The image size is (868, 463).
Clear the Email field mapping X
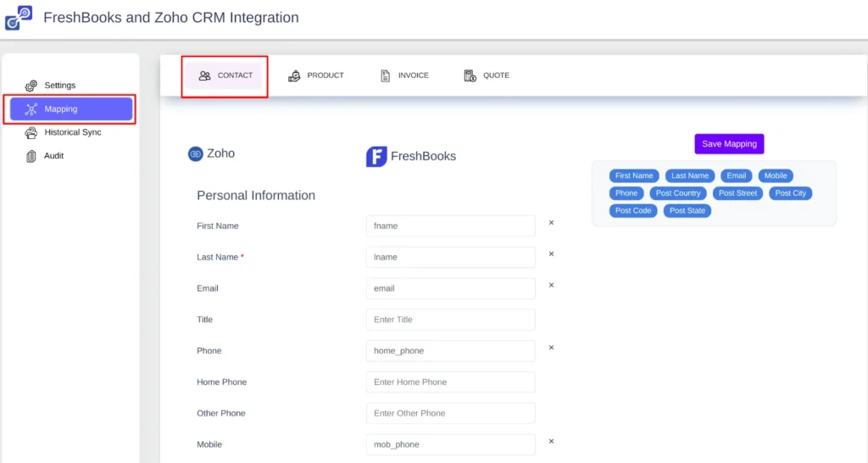click(x=551, y=285)
